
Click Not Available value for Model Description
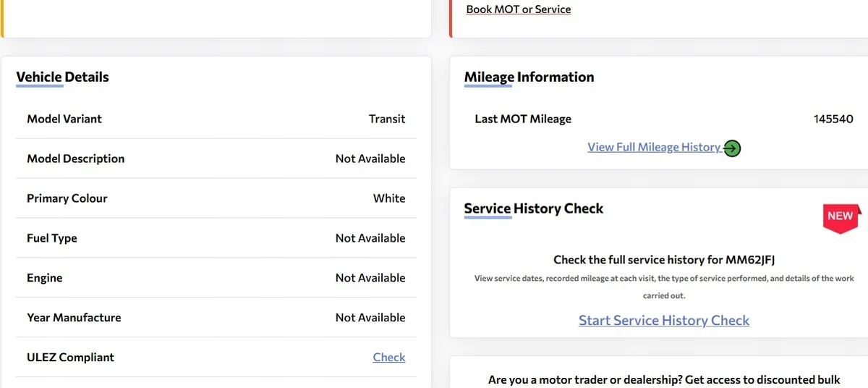click(x=370, y=159)
